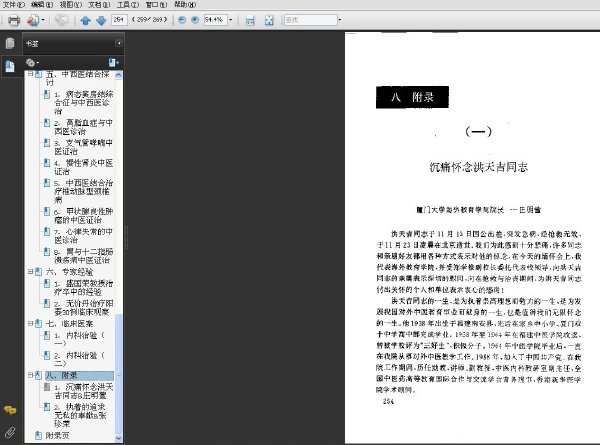Open the find box dropdown arrow

339,20
